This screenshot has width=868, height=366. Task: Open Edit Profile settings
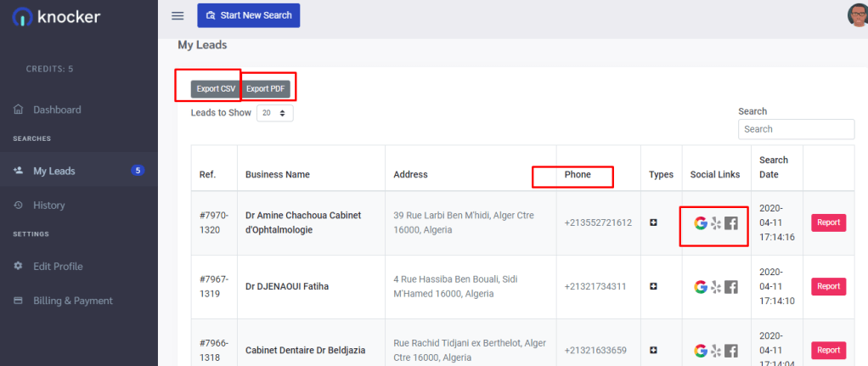58,267
